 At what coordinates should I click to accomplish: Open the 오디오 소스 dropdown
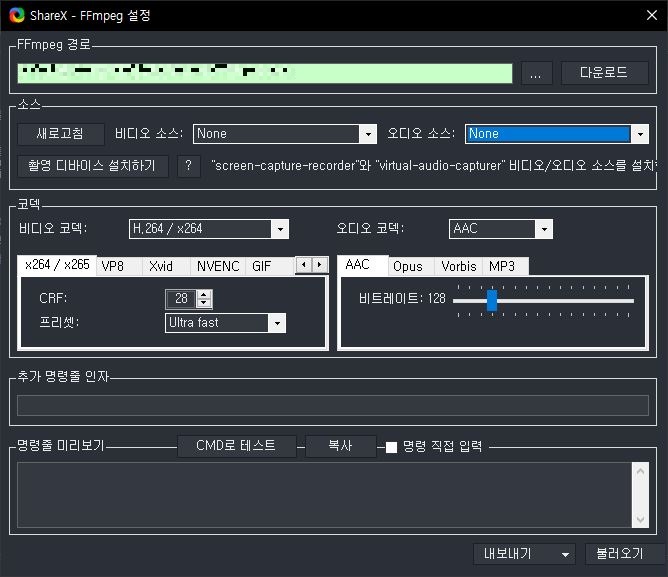pyautogui.click(x=557, y=134)
